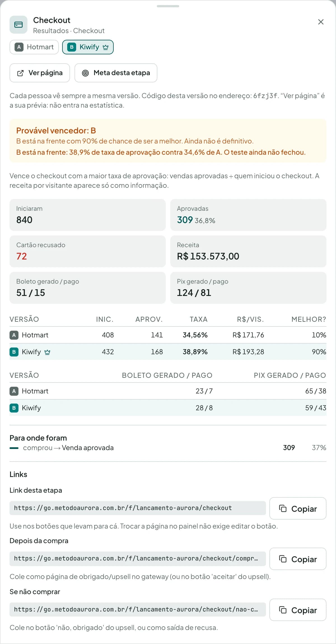Click the R$ 193,28 revenue per visitor cell
336x644 pixels.
(x=248, y=352)
